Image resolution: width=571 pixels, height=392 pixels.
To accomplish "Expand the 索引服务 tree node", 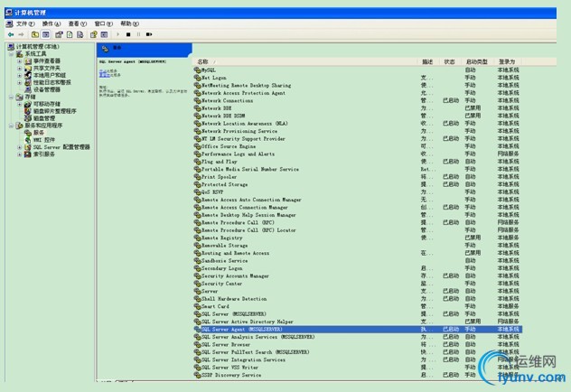I will [x=19, y=154].
